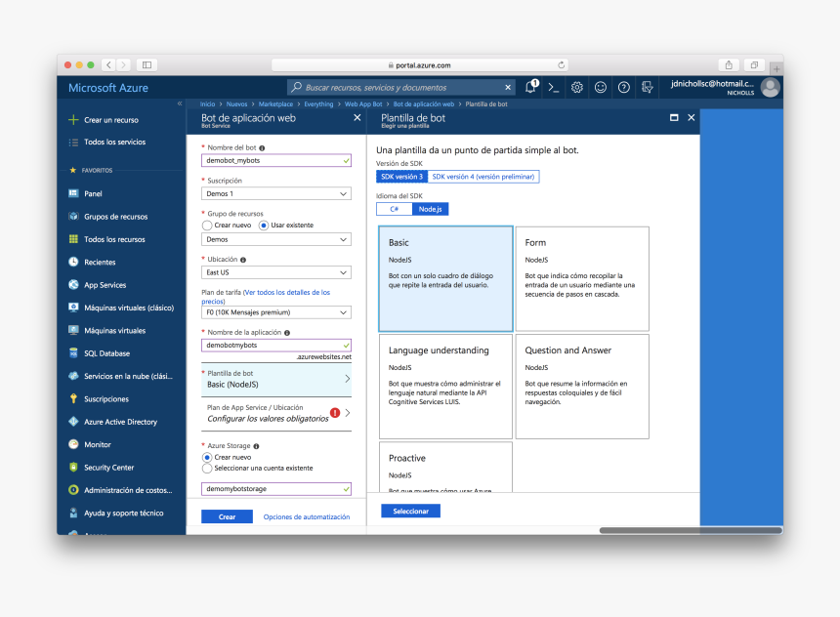This screenshot has width=840, height=617.
Task: Click the info icon beside Nombre del bot
Action: [262, 147]
